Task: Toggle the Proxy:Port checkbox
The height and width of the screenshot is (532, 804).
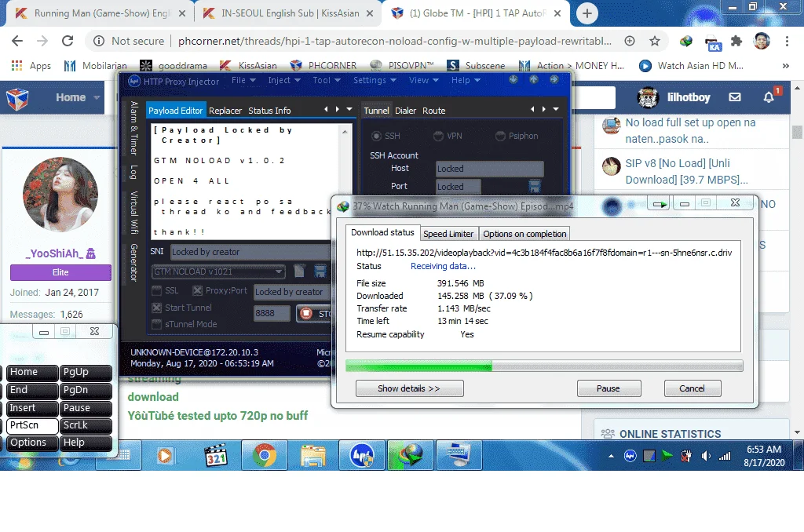Action: [197, 290]
